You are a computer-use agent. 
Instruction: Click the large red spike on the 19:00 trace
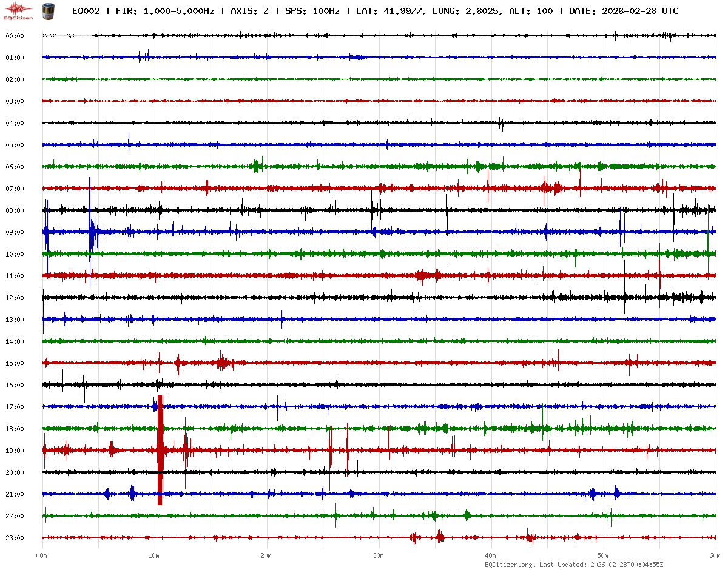(160, 450)
